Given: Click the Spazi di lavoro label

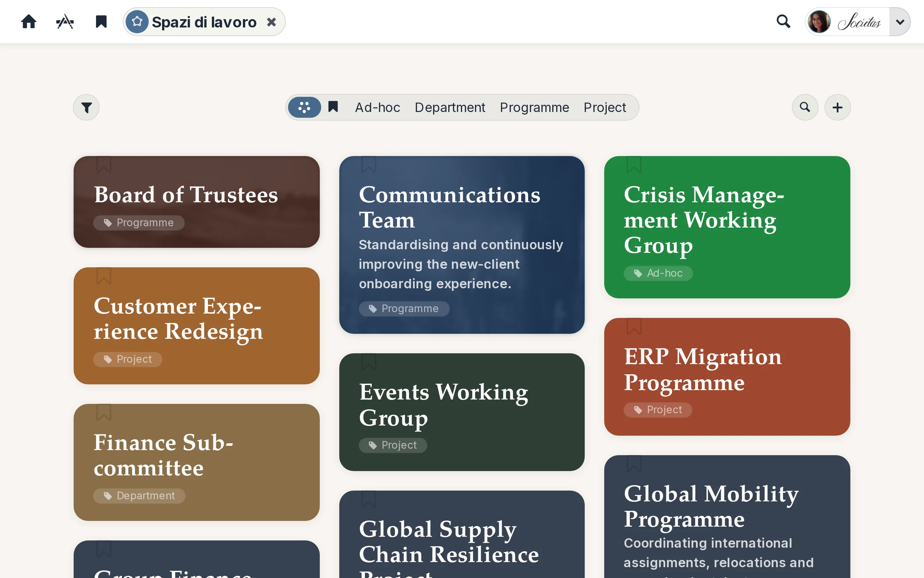Looking at the screenshot, I should click(204, 22).
